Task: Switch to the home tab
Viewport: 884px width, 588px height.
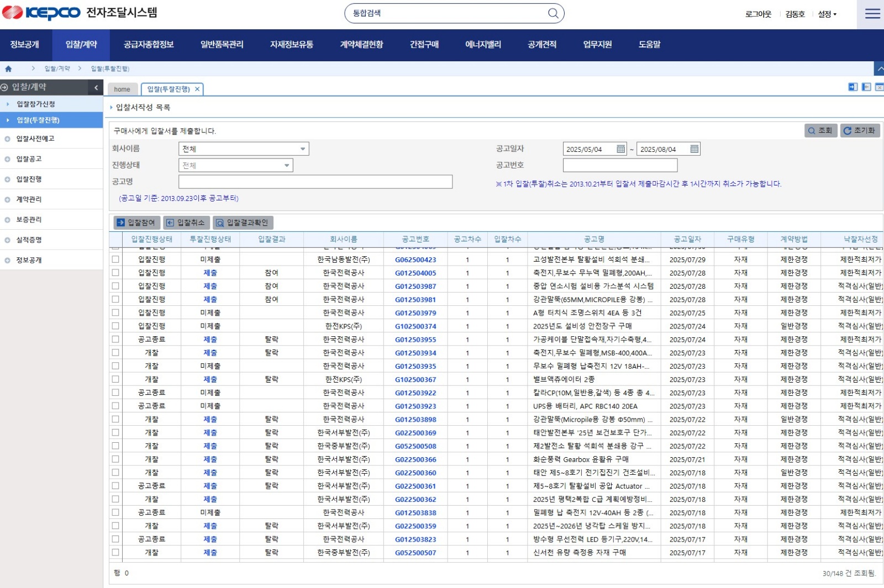Action: point(122,89)
